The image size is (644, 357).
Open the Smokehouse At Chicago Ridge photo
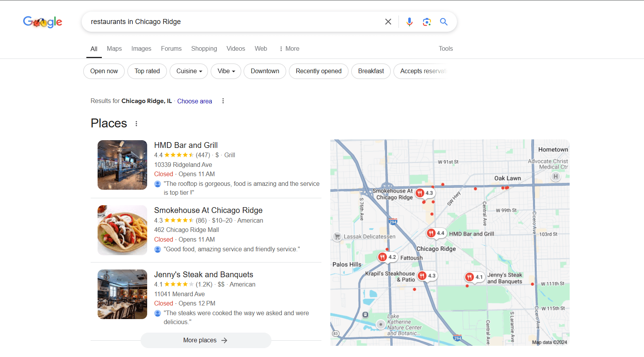(x=122, y=230)
